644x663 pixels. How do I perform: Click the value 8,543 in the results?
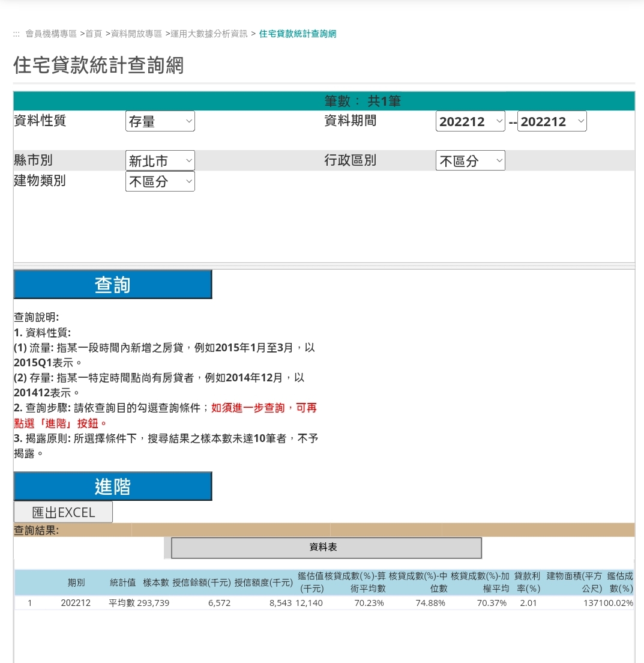tap(281, 603)
